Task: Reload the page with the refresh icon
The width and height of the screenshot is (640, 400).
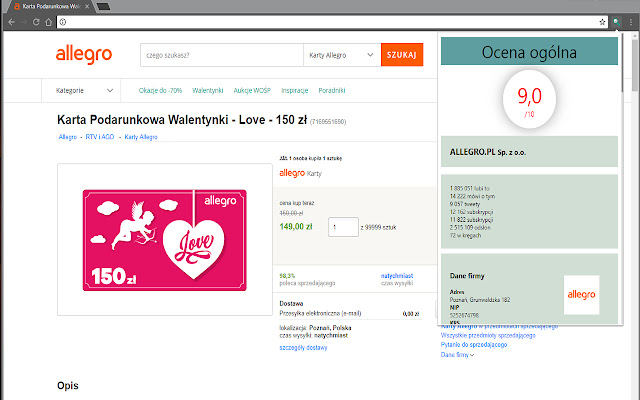Action: click(x=36, y=22)
